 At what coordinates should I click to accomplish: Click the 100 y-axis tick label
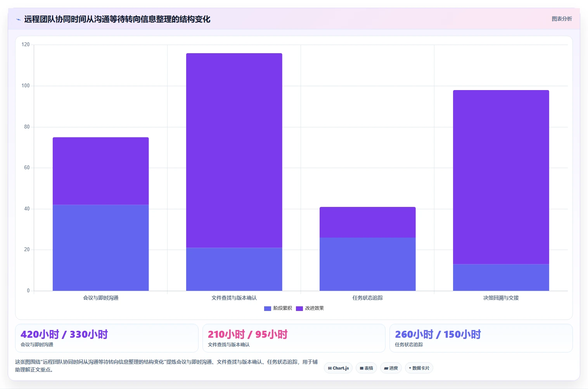pyautogui.click(x=26, y=86)
